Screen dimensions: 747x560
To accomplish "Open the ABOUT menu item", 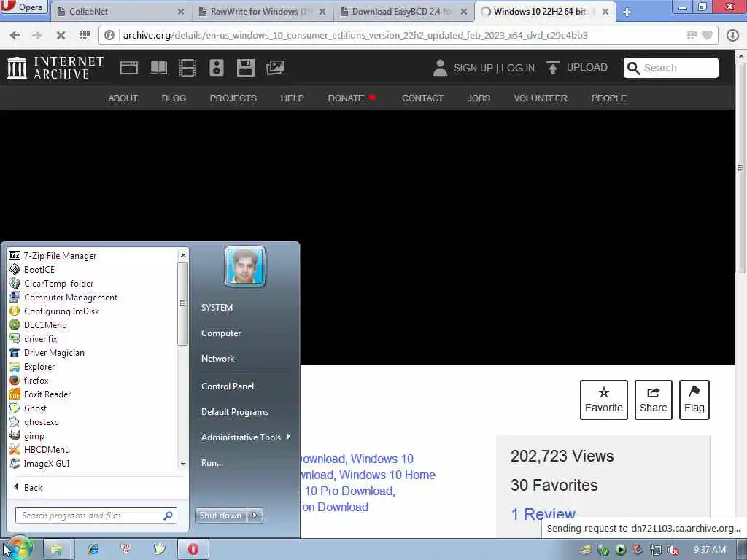I will point(123,98).
